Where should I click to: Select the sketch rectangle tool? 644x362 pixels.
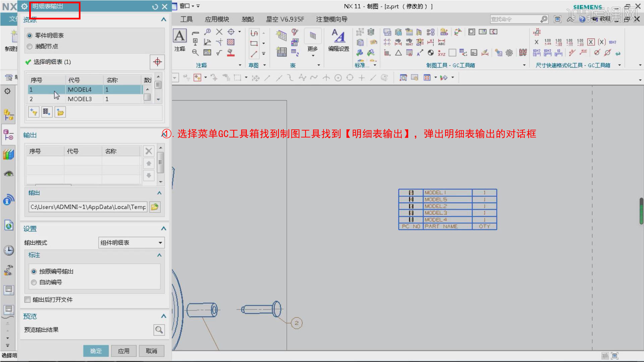254,43
